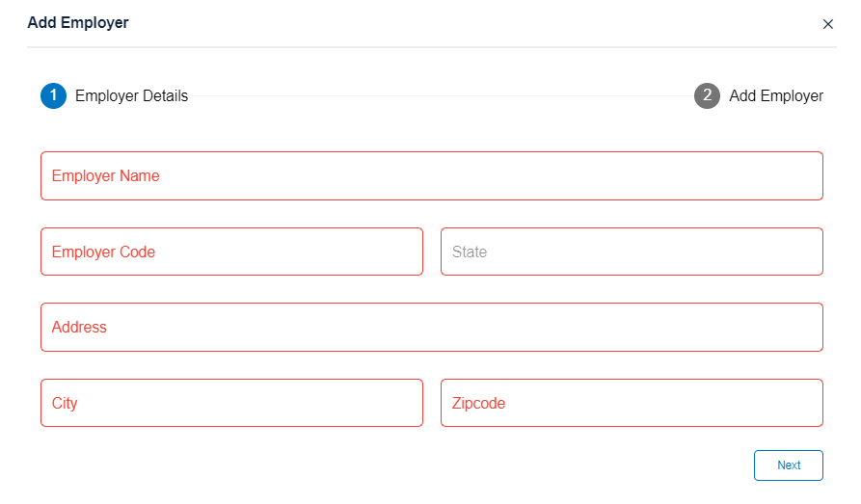Select the Employer Details step label
861x504 pixels.
131,96
